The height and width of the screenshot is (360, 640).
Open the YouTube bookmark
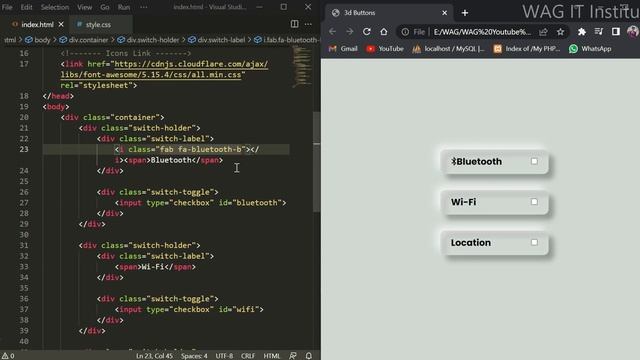coord(385,49)
